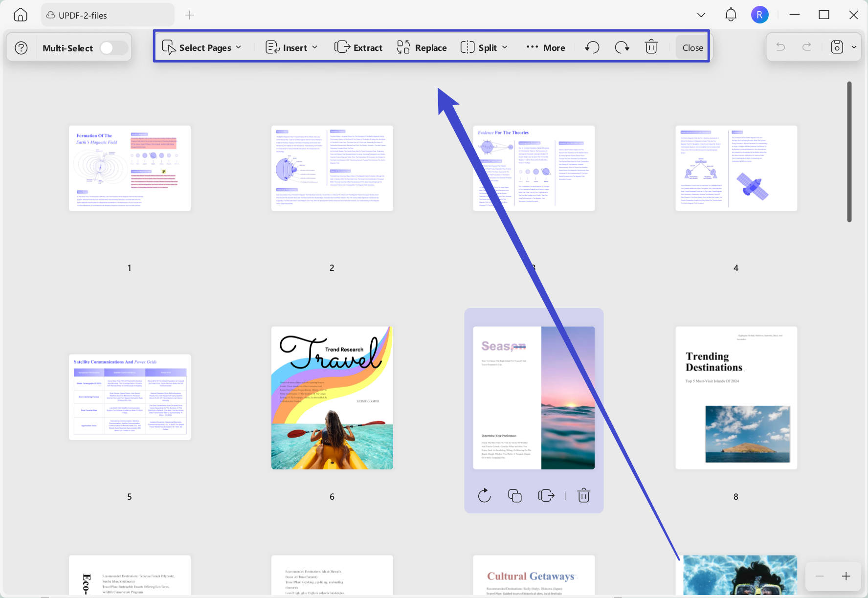Click the Redo arrow
Viewport: 868px width, 598px height.
pos(807,47)
